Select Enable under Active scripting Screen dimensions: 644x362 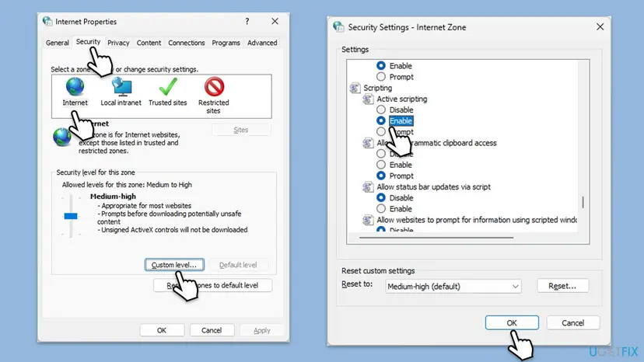[x=381, y=120]
